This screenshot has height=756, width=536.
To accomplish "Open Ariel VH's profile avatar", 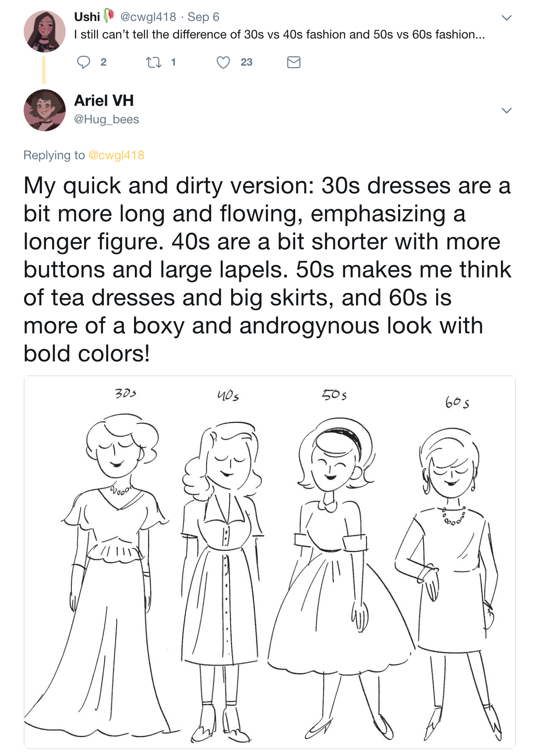I will tap(44, 110).
